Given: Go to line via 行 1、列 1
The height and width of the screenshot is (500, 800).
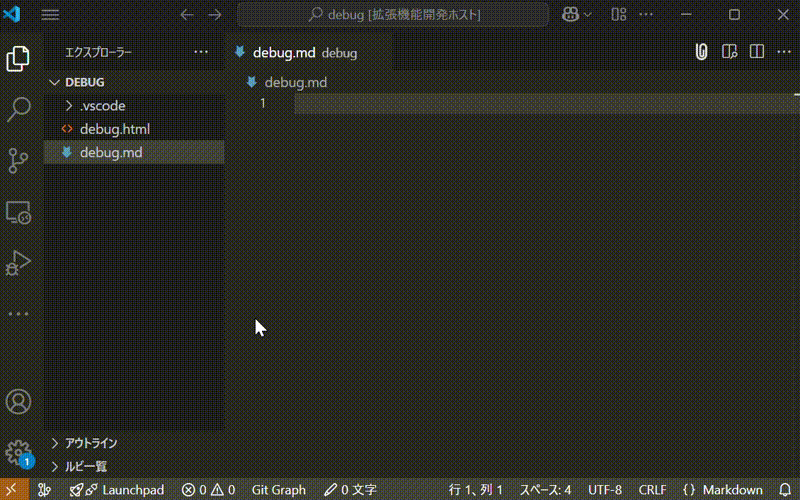Looking at the screenshot, I should (476, 490).
